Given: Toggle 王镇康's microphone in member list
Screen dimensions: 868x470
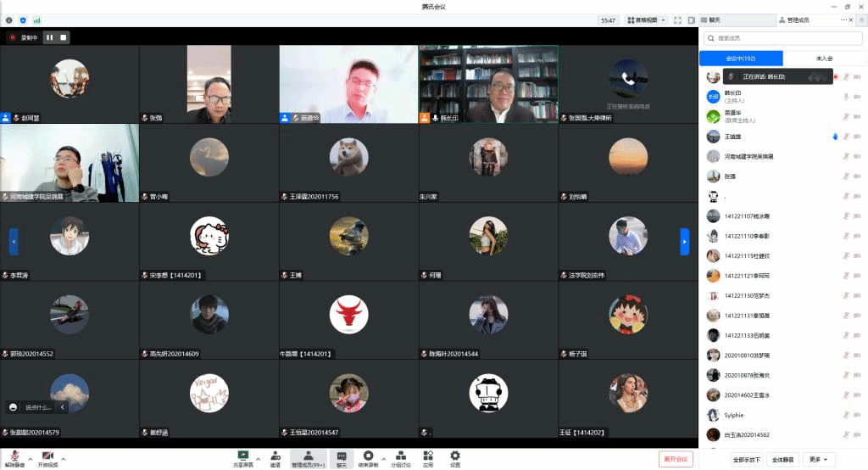Looking at the screenshot, I should (x=845, y=136).
